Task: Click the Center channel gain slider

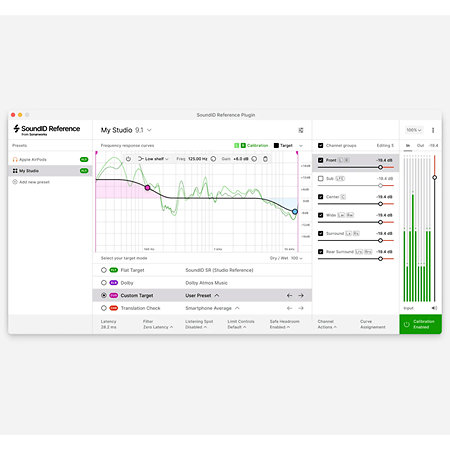Action: click(x=356, y=204)
